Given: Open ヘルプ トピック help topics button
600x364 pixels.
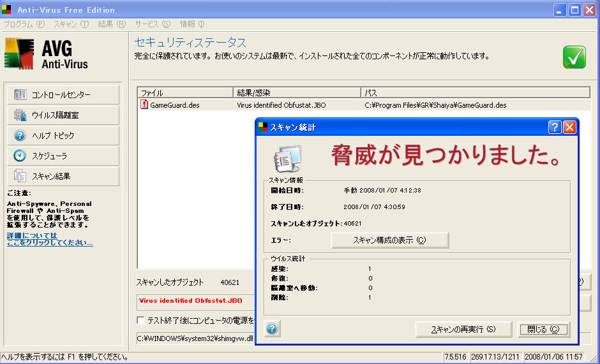Looking at the screenshot, I should (63, 135).
